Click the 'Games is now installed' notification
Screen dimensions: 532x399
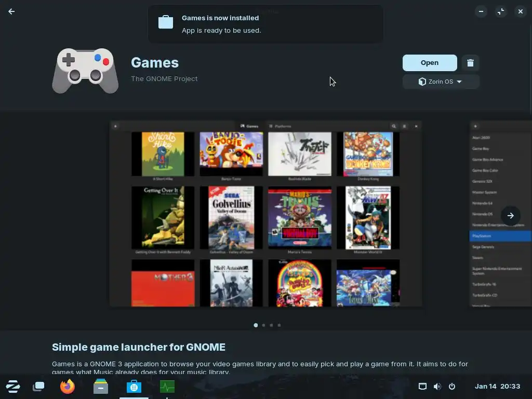265,24
